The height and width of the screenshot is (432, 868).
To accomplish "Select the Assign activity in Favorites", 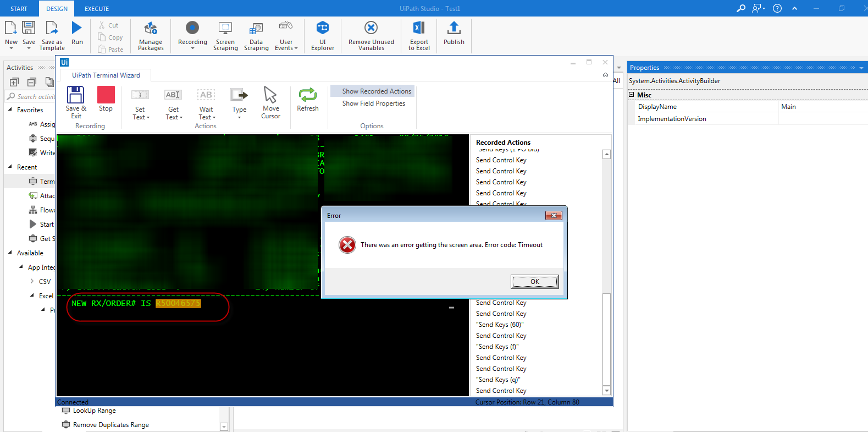I will (x=41, y=124).
